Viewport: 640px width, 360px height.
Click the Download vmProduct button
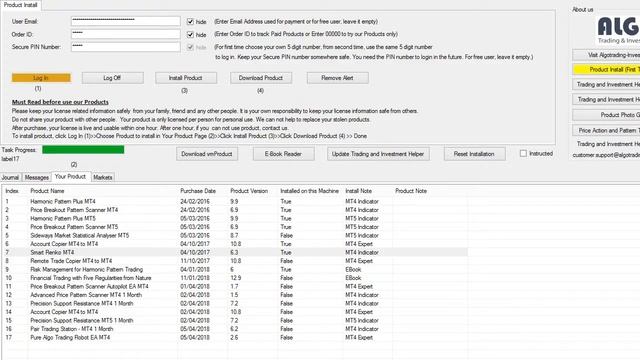pyautogui.click(x=207, y=154)
